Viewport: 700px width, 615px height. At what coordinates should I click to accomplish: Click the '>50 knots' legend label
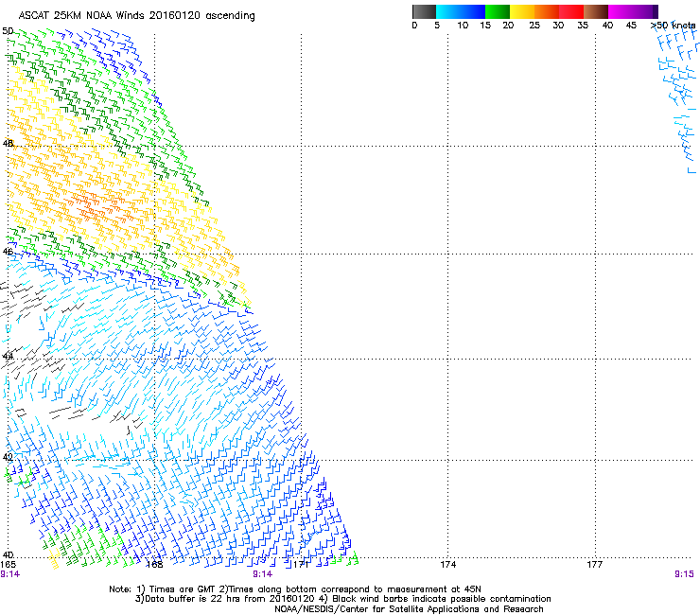click(x=674, y=26)
